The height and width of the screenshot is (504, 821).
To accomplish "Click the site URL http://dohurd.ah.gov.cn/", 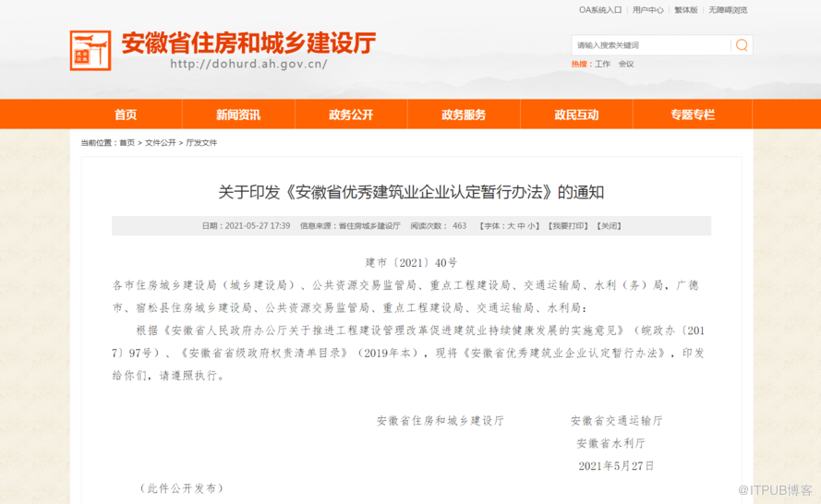I will tap(248, 64).
